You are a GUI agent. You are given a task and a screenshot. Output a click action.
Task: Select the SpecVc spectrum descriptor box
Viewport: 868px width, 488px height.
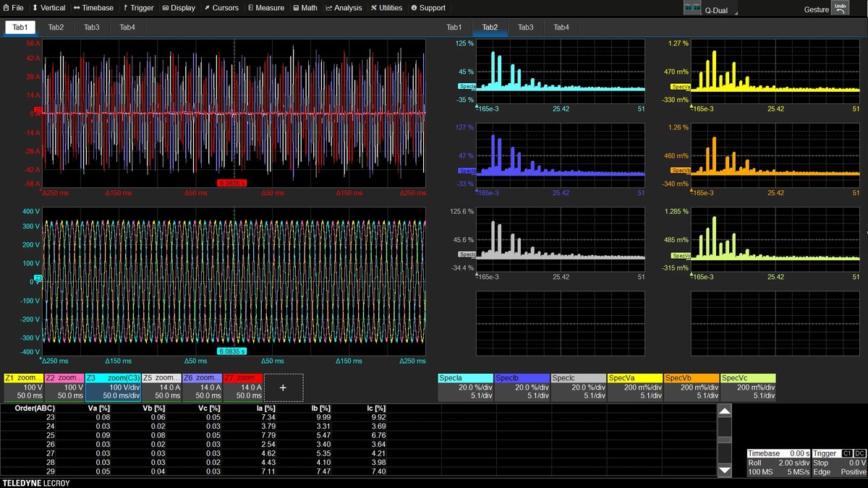pos(748,387)
